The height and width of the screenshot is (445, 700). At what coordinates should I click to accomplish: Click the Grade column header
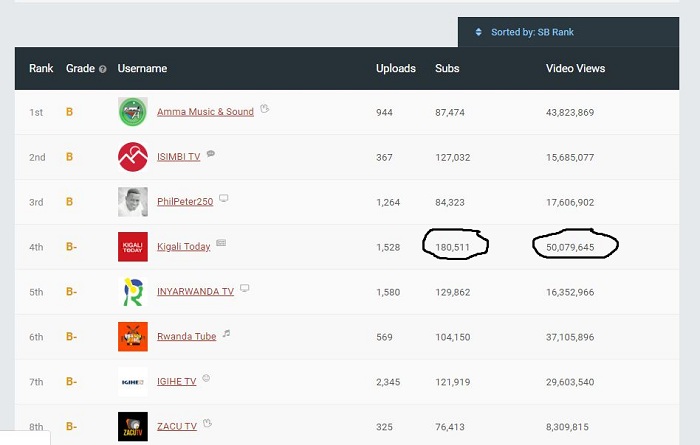[x=80, y=68]
